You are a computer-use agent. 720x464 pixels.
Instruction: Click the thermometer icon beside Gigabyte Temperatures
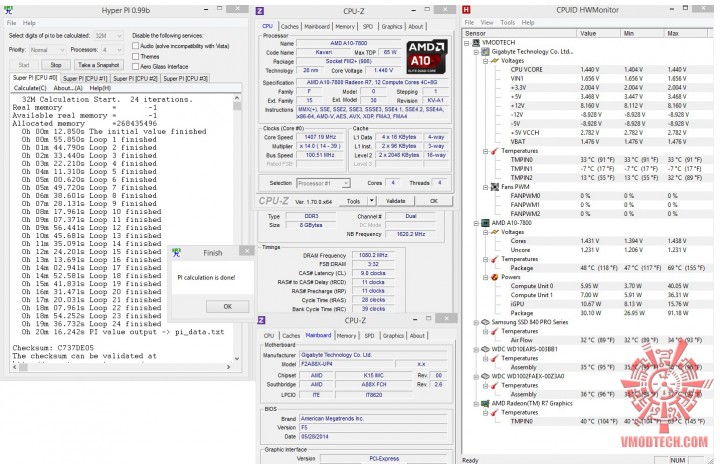(495, 151)
